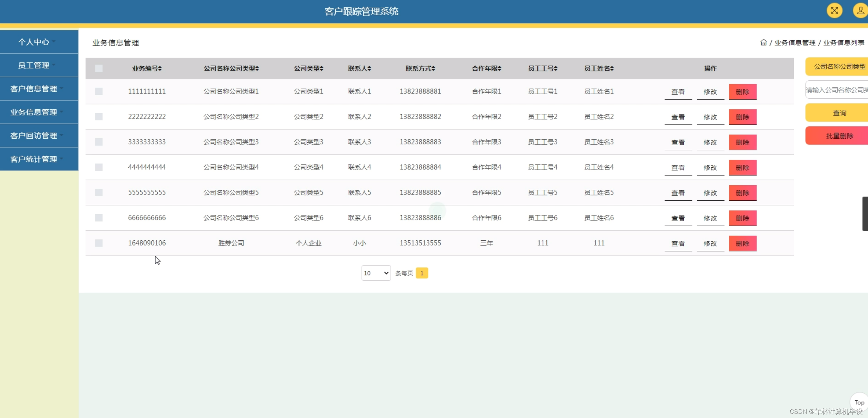This screenshot has width=868, height=418.
Task: Sort by 联系人 column arrows
Action: [x=369, y=69]
